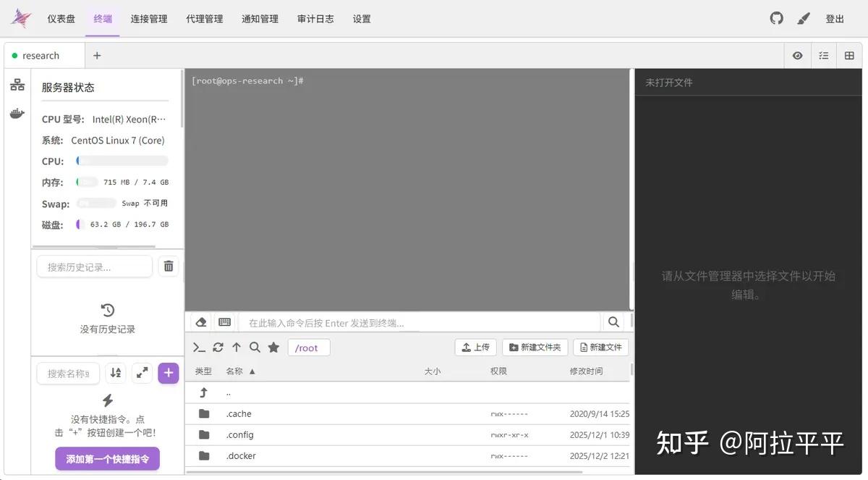The image size is (868, 480).
Task: Click 新建文件 button
Action: 600,348
